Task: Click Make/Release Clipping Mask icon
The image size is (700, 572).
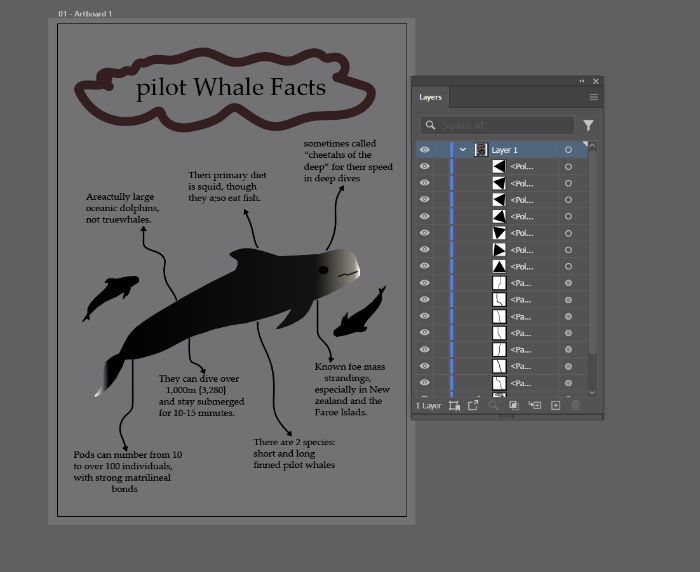Action: (514, 405)
